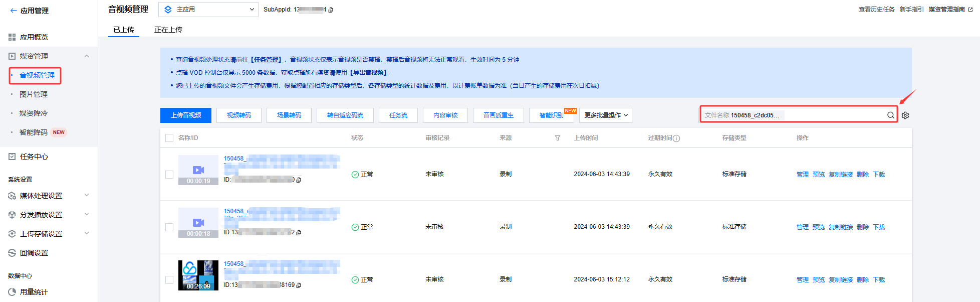Expand the 更多批量操作 dropdown

click(606, 115)
